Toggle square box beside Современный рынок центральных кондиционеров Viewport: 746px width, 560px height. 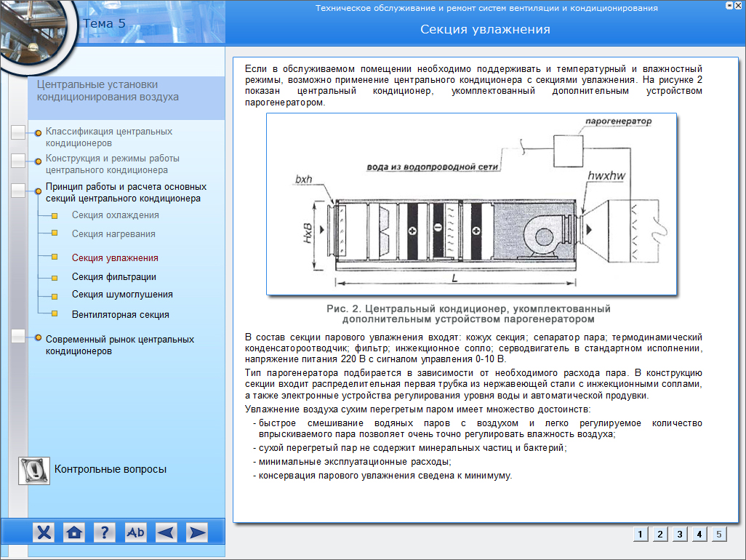[x=19, y=337]
